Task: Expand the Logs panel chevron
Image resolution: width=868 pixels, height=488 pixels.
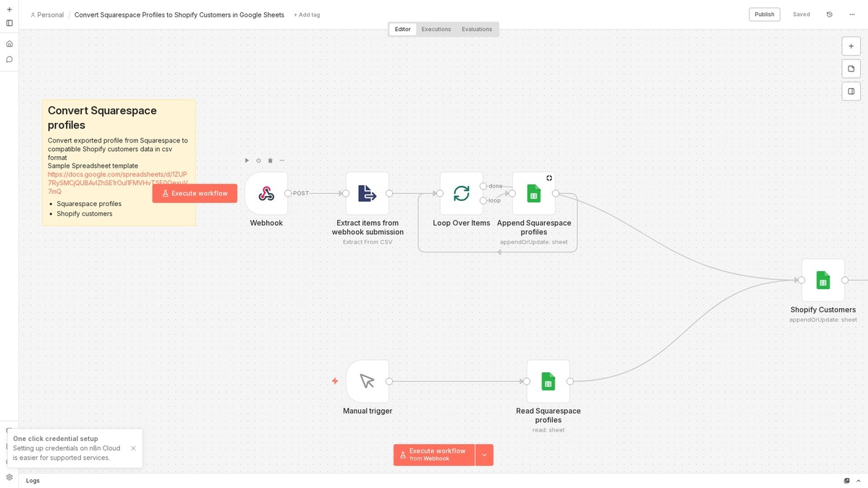Action: tap(859, 481)
